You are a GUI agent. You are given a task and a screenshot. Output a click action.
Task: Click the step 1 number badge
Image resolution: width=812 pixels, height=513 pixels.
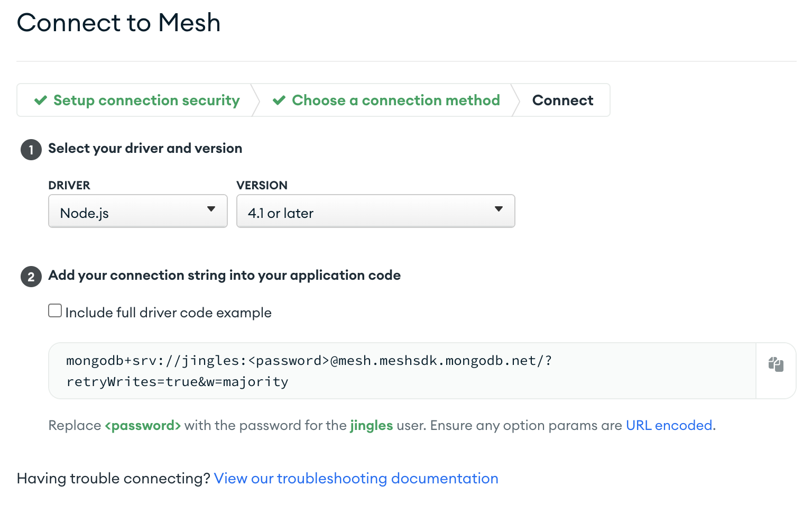31,150
